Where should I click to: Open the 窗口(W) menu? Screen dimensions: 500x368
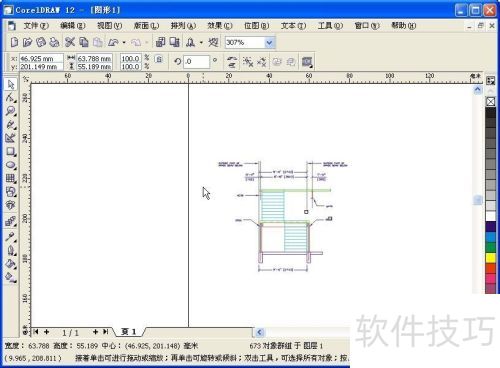pos(367,26)
